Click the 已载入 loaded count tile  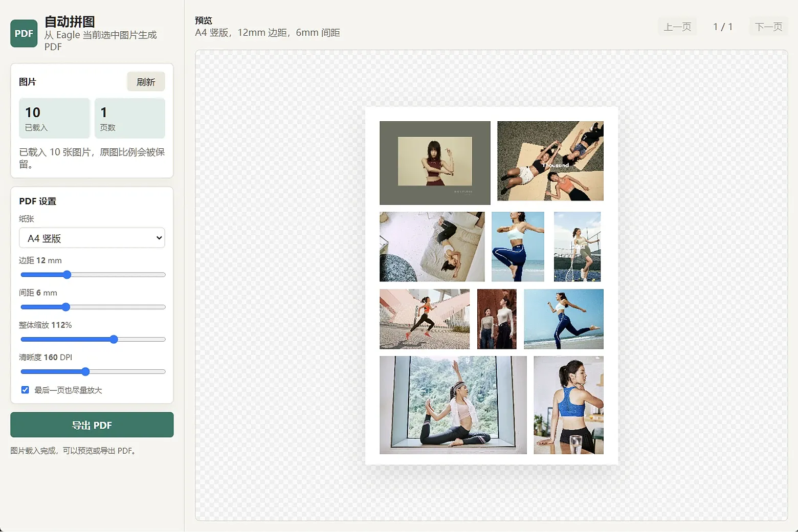pos(54,118)
